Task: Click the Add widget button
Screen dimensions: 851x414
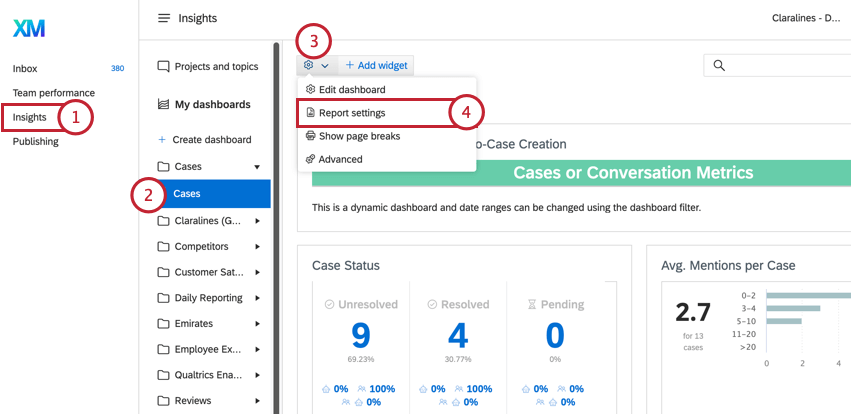Action: click(x=376, y=65)
